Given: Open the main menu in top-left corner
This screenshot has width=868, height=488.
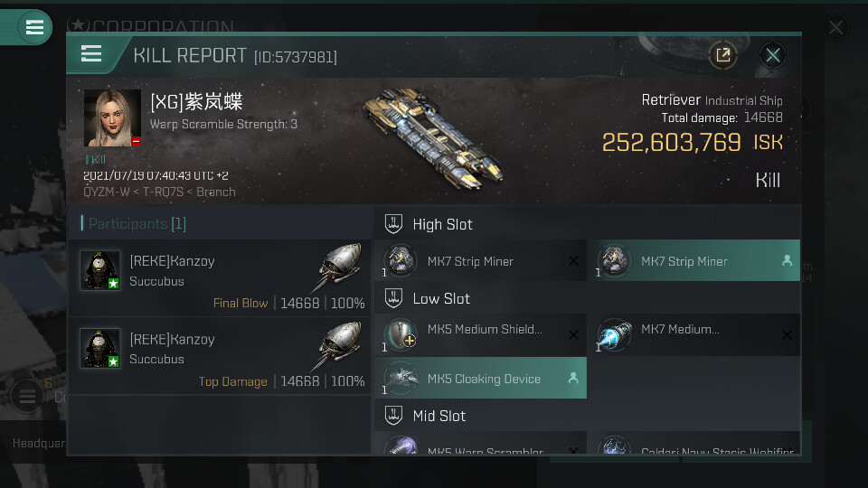Looking at the screenshot, I should 34,27.
